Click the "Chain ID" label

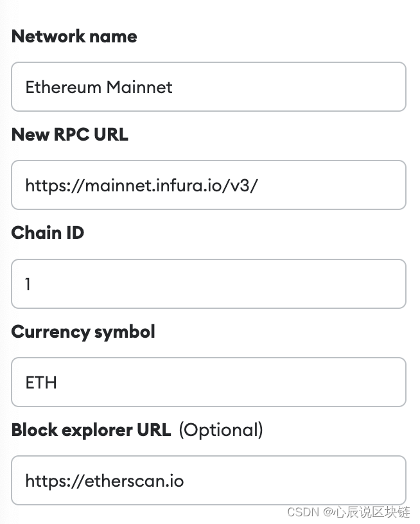click(48, 233)
